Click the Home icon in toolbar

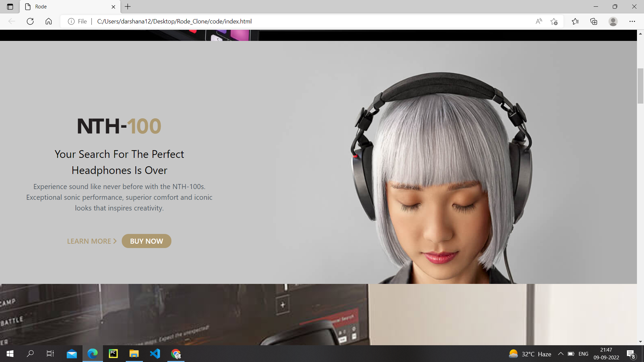coord(49,21)
